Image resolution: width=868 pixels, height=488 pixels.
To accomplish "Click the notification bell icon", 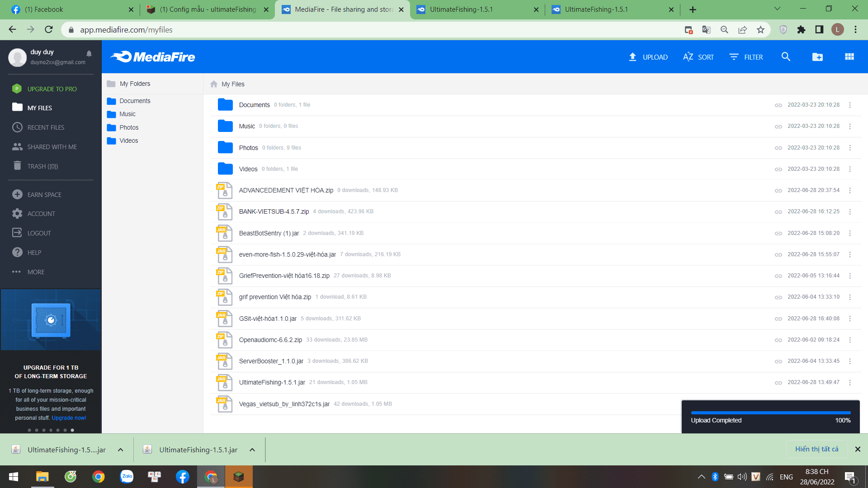I will tap(89, 53).
